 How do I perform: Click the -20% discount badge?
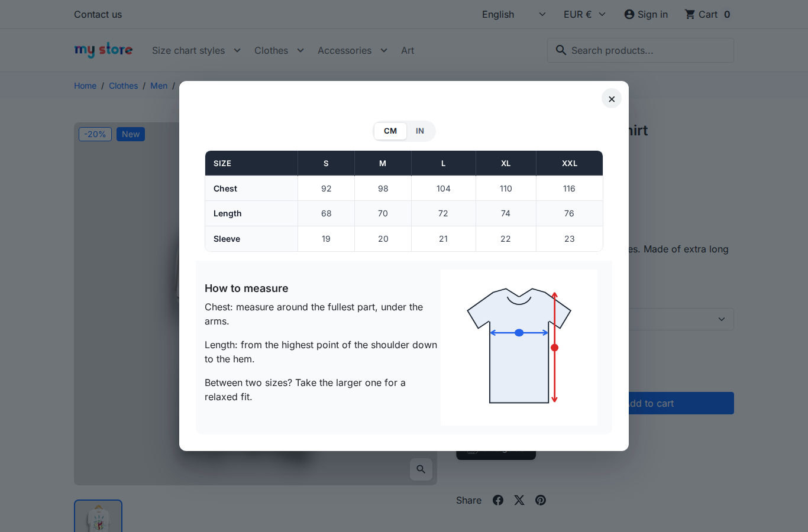click(x=95, y=134)
